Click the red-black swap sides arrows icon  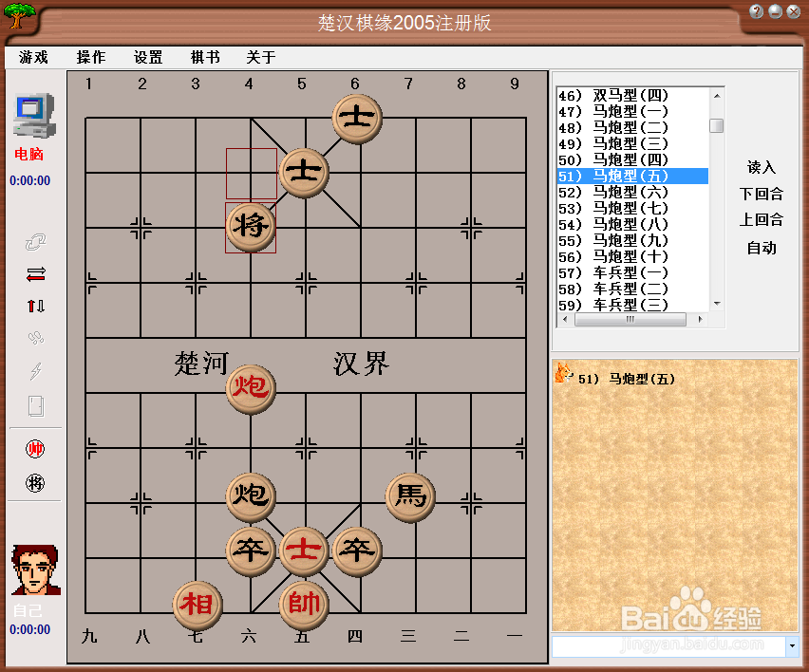(35, 274)
